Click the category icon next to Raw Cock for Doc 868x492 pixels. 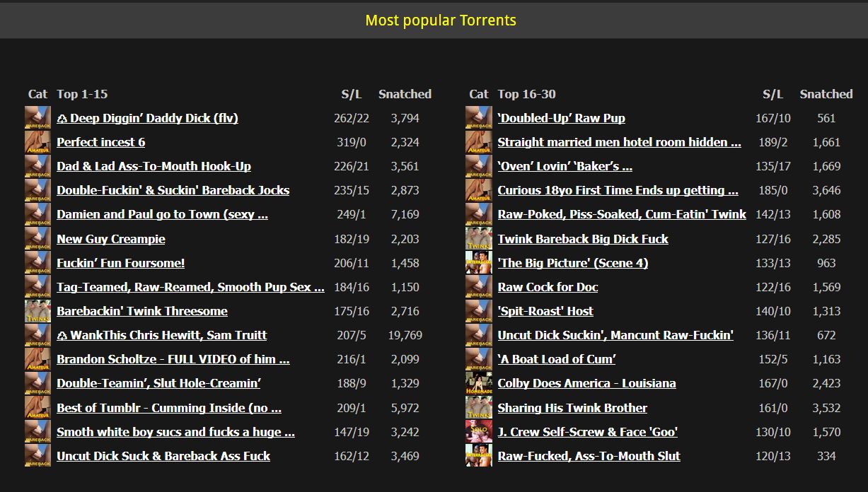pyautogui.click(x=478, y=287)
